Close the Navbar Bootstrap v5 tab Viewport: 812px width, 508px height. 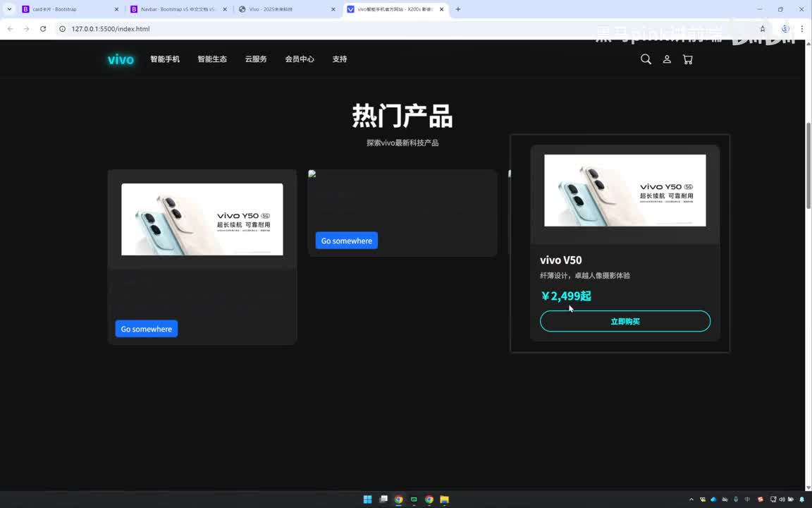click(225, 9)
